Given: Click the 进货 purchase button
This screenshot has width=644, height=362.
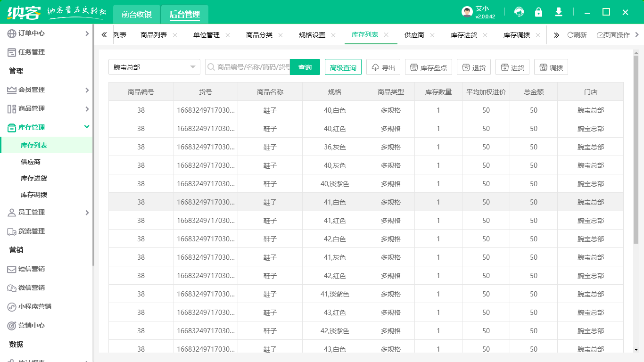Looking at the screenshot, I should point(512,67).
